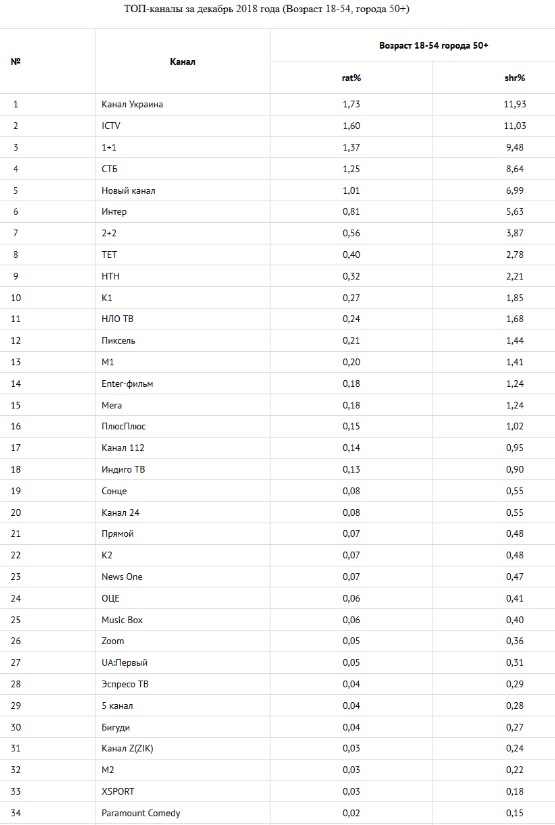Click the 'rat%' column header
The image size is (555, 825).
[351, 78]
